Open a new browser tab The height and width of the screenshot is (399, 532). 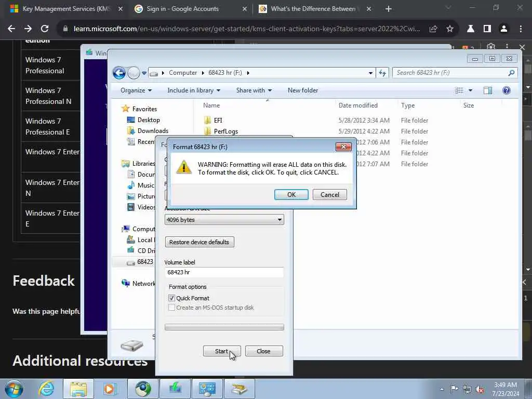[x=389, y=9]
